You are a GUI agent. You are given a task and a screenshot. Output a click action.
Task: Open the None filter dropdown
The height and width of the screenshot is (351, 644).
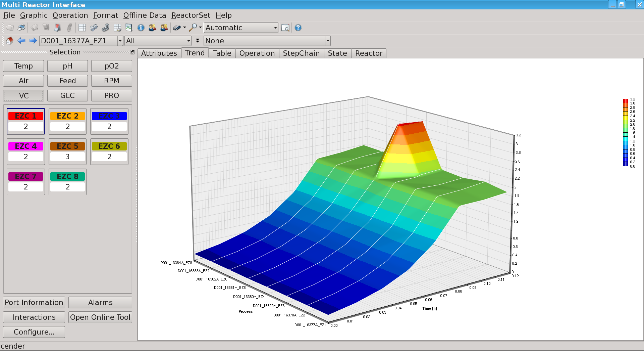pos(327,41)
